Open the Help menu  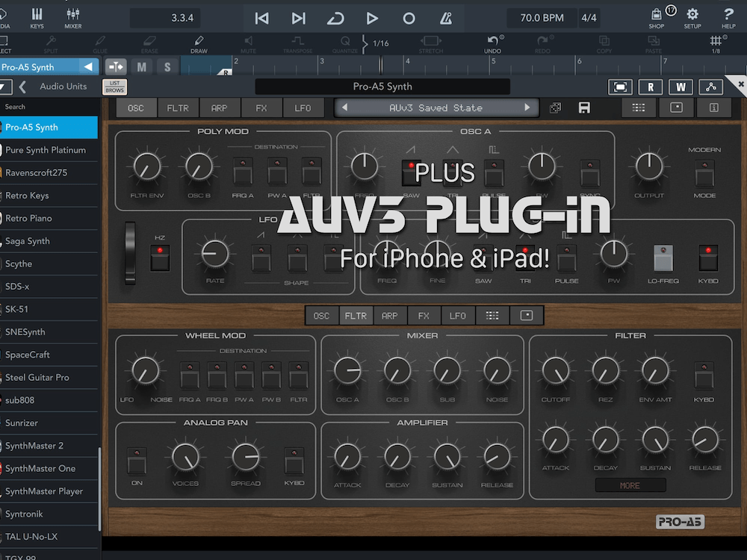tap(728, 18)
